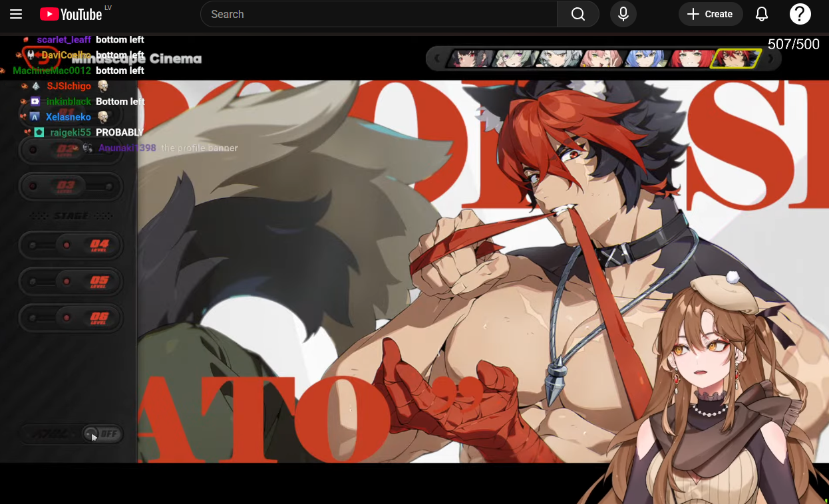The height and width of the screenshot is (504, 829).
Task: Click chat username SJSIchigo
Action: 69,86
